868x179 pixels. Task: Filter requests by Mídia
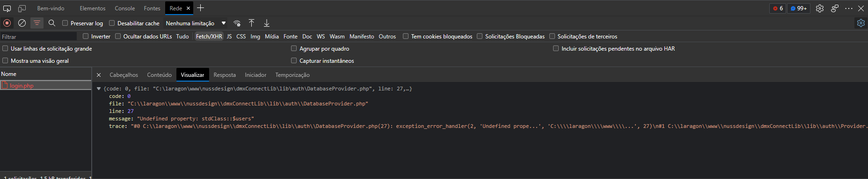click(x=272, y=37)
